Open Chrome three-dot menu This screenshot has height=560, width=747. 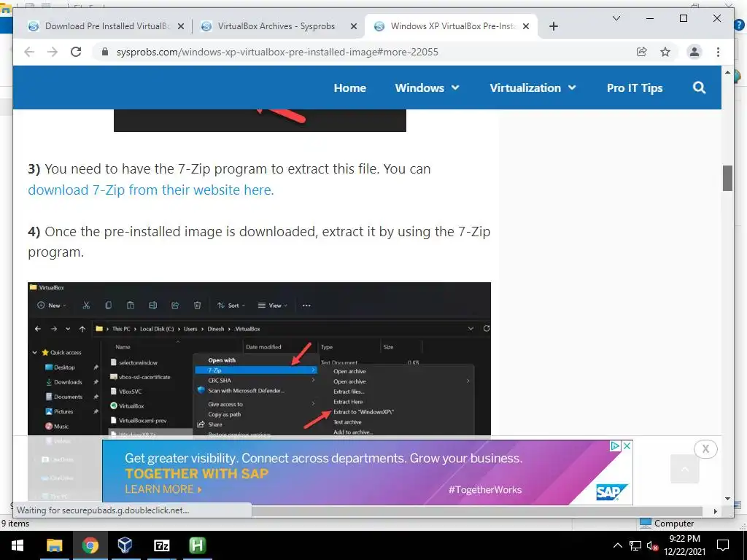pyautogui.click(x=718, y=52)
